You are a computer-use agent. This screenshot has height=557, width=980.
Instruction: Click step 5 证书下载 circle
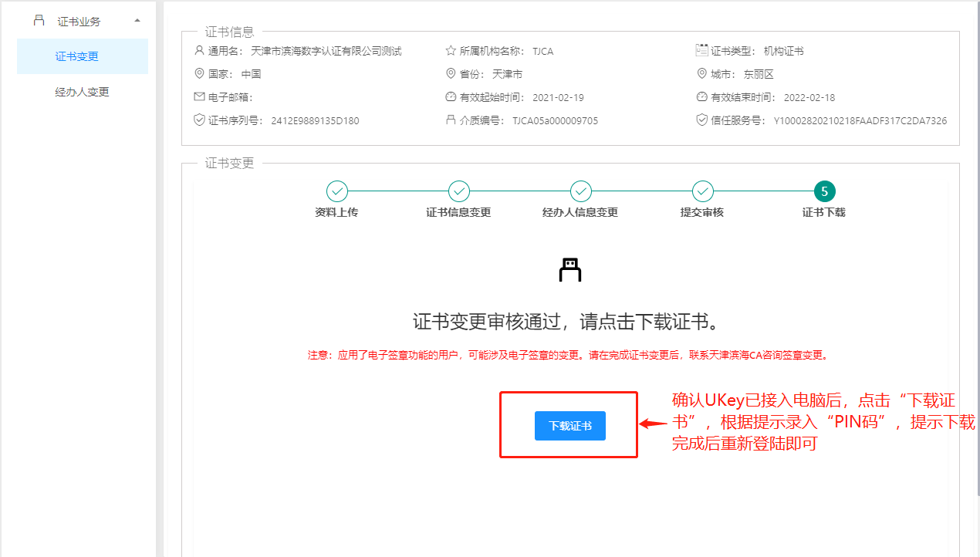(x=824, y=191)
